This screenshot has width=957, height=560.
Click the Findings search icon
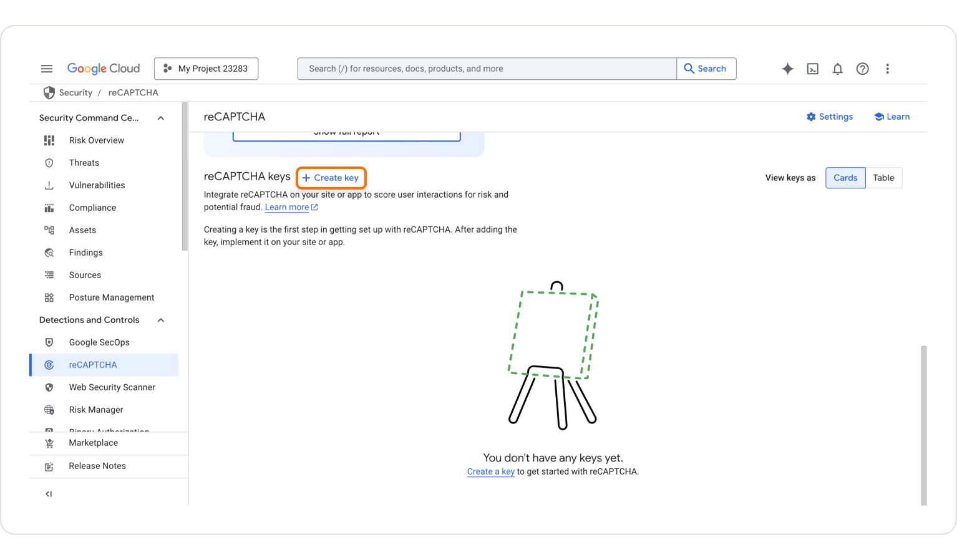coord(49,253)
